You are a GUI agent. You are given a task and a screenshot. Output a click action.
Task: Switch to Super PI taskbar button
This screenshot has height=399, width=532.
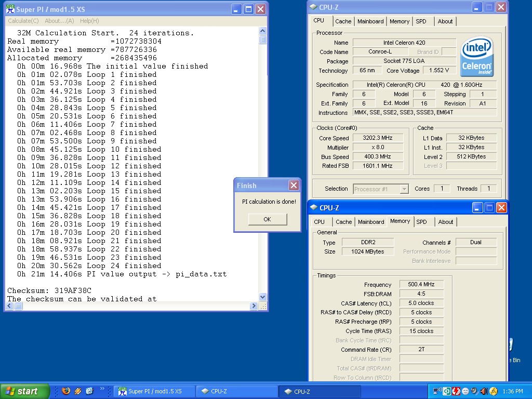[154, 391]
